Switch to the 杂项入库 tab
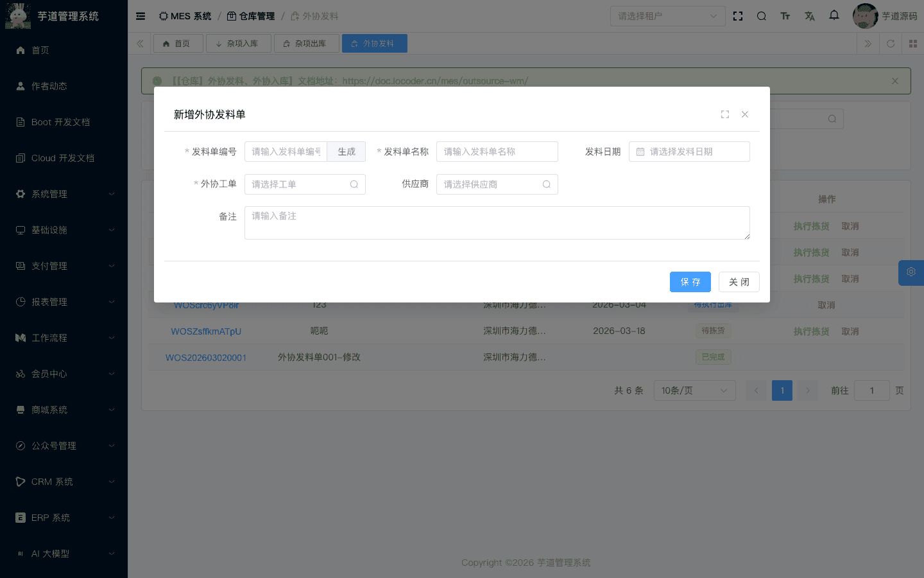Screen dimensions: 924x578 (x=238, y=43)
